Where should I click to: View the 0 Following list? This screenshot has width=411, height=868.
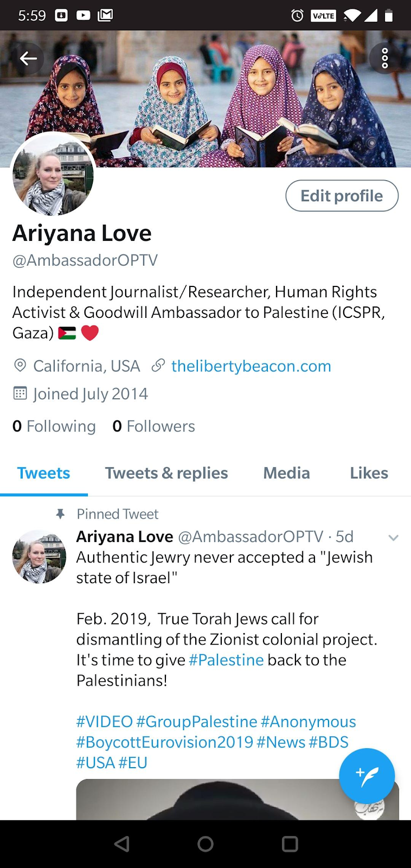(x=54, y=426)
